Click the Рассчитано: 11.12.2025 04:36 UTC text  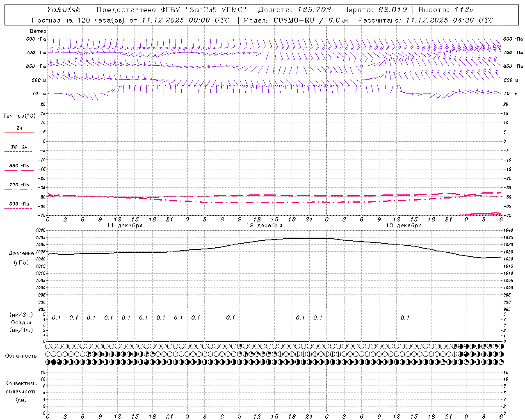[x=426, y=20]
